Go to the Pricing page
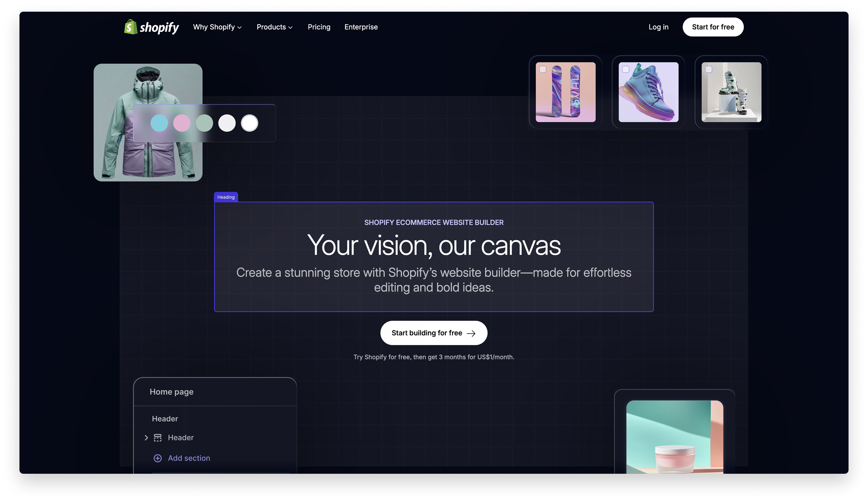This screenshot has height=501, width=868. (319, 27)
